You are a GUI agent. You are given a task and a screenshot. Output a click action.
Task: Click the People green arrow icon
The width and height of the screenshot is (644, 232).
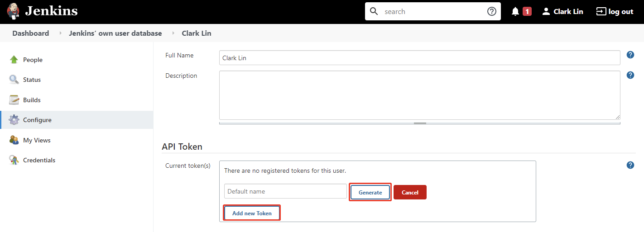tap(14, 60)
